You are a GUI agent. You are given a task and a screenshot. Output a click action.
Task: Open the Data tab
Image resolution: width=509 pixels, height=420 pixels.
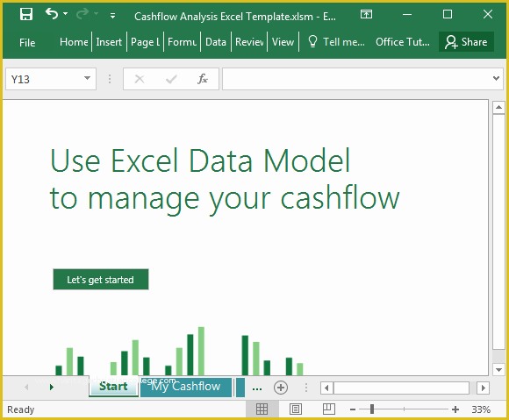216,42
